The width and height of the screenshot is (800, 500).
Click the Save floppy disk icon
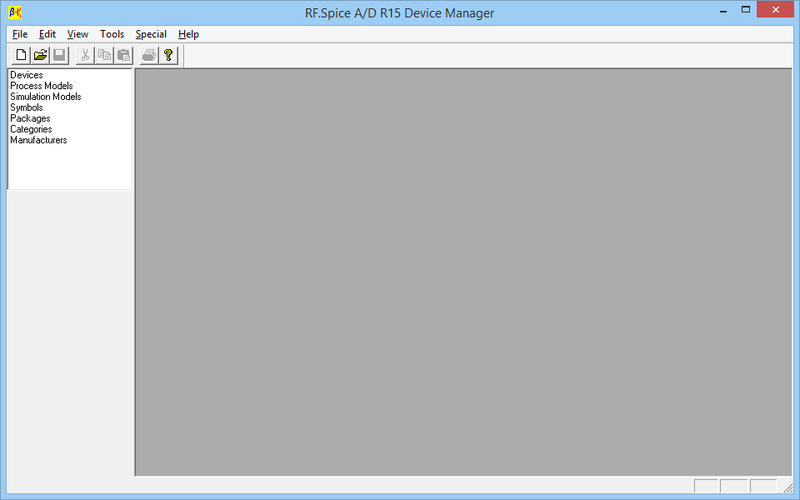pos(60,55)
